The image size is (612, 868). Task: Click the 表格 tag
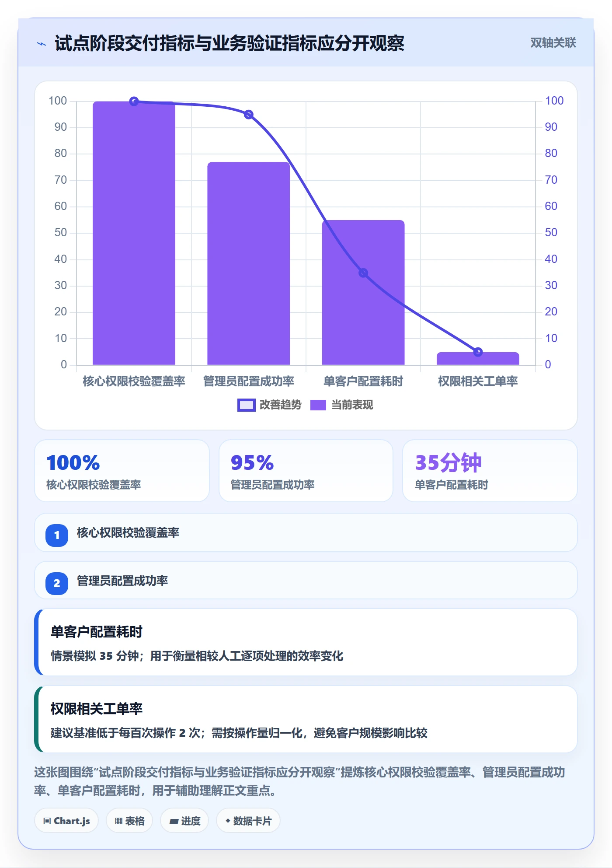pos(129,821)
